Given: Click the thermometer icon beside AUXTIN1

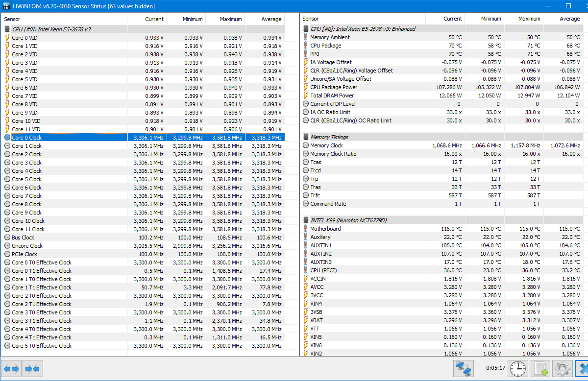Looking at the screenshot, I should point(306,245).
